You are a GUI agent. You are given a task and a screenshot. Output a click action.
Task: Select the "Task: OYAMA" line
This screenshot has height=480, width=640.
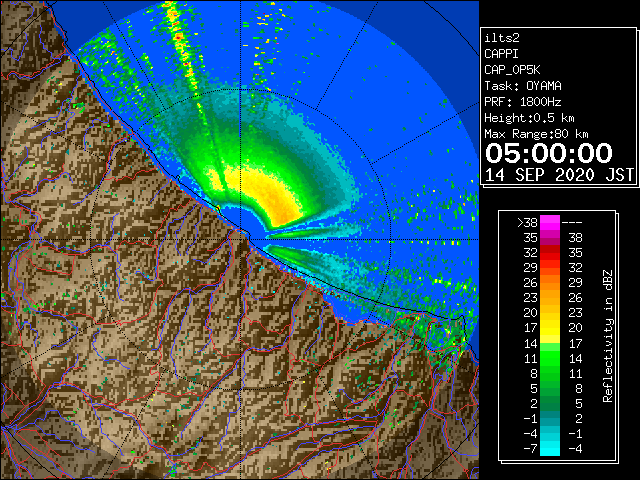coord(523,86)
